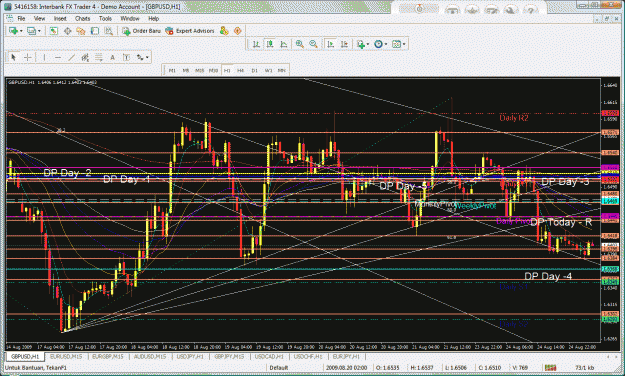Image resolution: width=625 pixels, height=376 pixels.
Task: Select the Crosshair tool
Action: tap(27, 57)
